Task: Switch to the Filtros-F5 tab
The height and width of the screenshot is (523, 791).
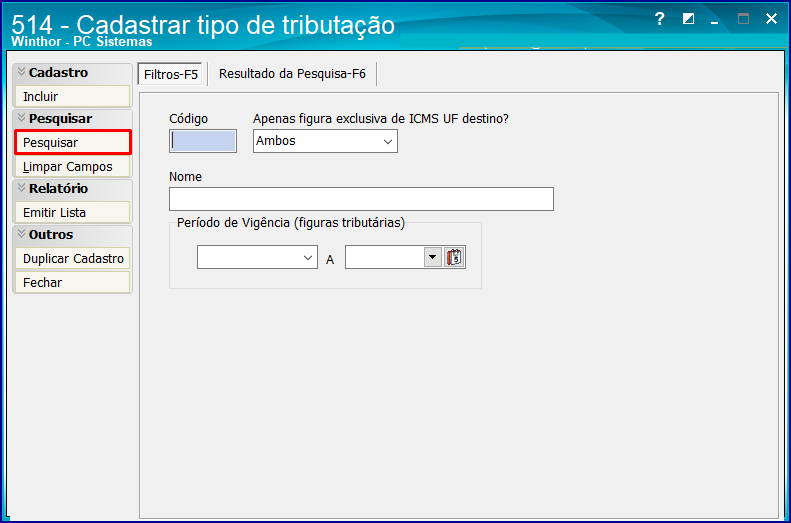Action: click(171, 75)
